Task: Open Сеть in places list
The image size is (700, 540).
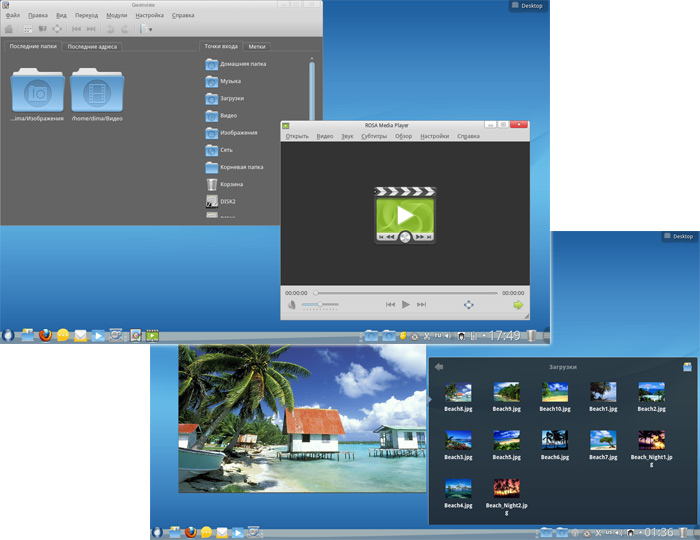Action: (219, 150)
